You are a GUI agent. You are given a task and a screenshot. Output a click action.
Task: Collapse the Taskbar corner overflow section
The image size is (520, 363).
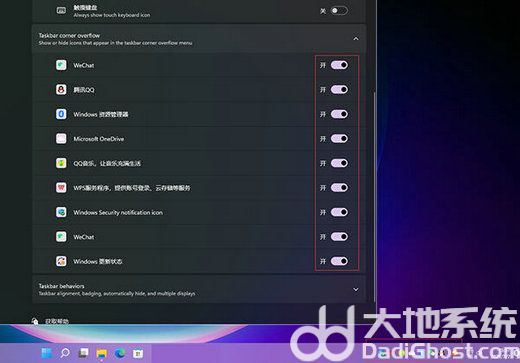tap(356, 39)
